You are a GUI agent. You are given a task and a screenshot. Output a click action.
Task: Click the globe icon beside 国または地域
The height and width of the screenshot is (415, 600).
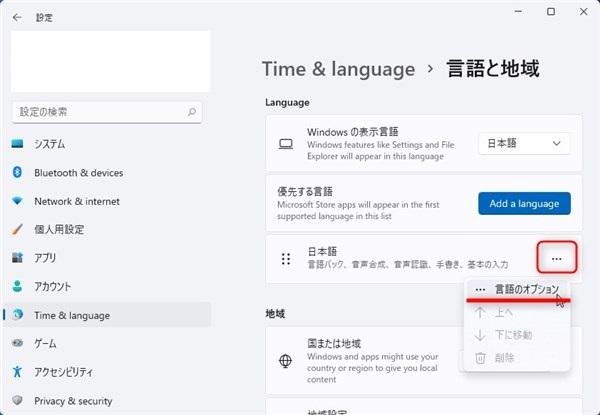[285, 361]
